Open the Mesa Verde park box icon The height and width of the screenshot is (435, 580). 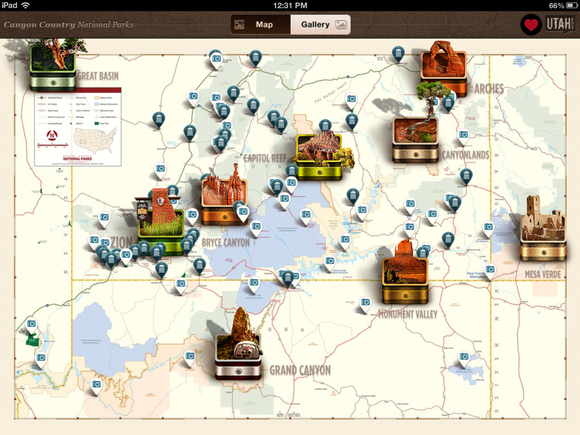tap(543, 229)
